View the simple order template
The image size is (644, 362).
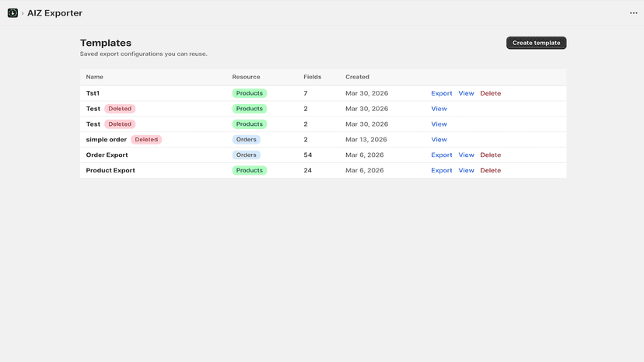coord(439,140)
